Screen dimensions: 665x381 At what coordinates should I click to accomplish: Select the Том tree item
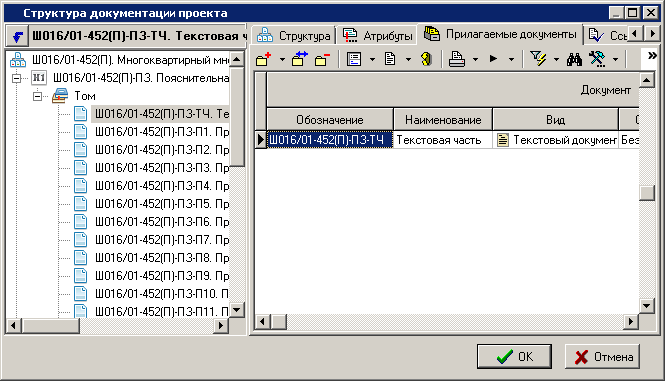85,96
